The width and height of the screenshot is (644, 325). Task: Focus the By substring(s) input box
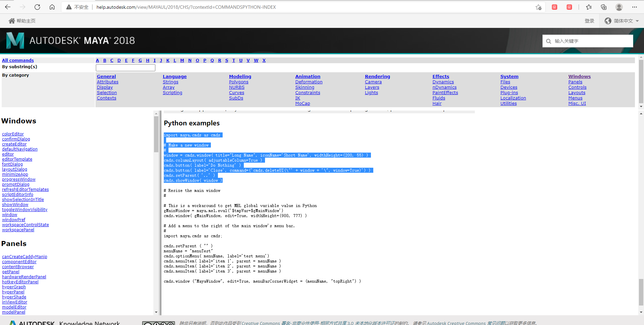pos(125,68)
